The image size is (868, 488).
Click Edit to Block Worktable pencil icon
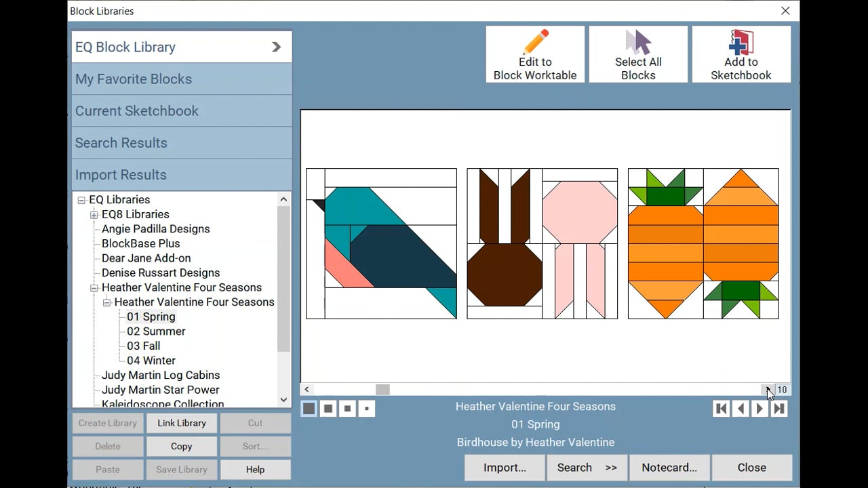536,42
